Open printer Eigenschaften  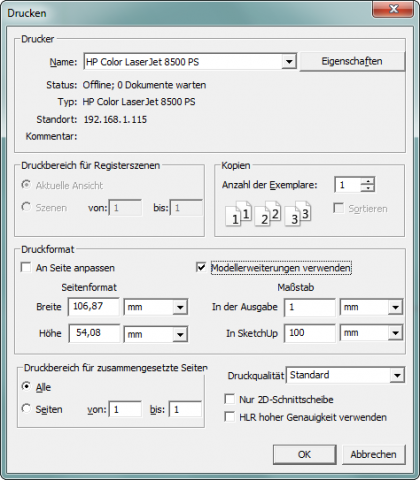tap(352, 61)
